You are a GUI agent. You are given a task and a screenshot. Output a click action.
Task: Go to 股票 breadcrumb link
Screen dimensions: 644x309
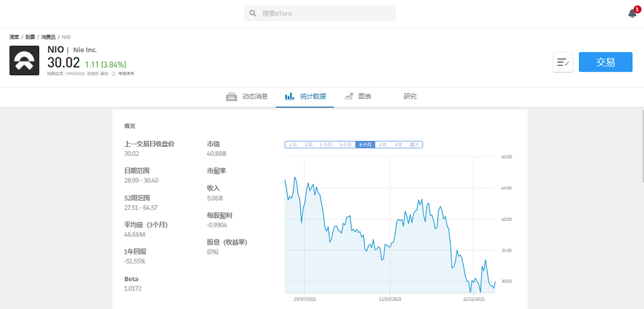point(30,37)
